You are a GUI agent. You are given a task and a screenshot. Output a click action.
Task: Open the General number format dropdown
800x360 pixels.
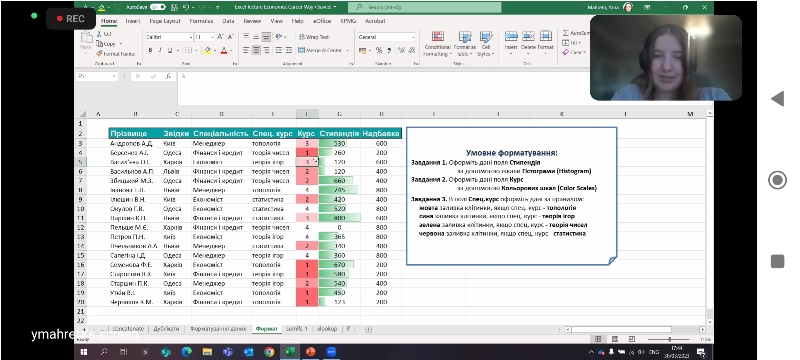(413, 37)
